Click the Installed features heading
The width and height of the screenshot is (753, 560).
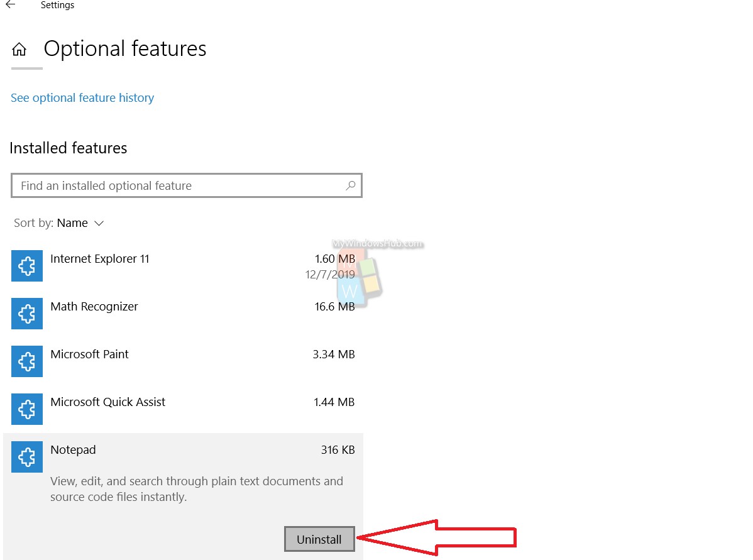click(x=68, y=148)
